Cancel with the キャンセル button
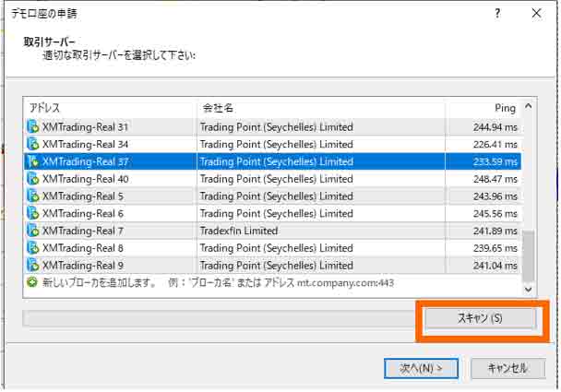The image size is (561, 392). point(508,368)
